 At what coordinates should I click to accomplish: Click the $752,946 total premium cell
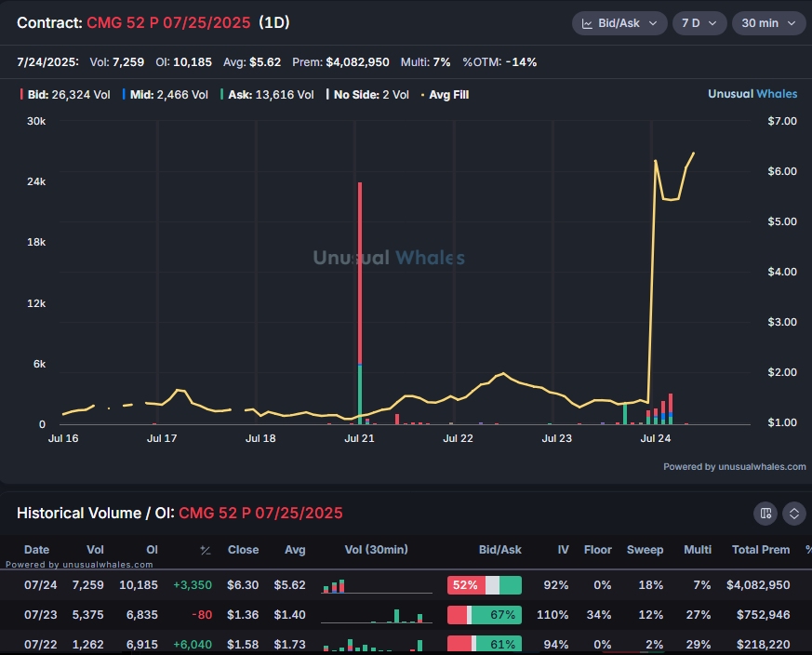click(x=764, y=615)
